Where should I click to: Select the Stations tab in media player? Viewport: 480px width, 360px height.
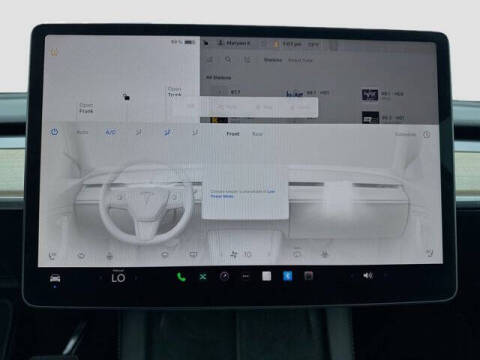(273, 60)
